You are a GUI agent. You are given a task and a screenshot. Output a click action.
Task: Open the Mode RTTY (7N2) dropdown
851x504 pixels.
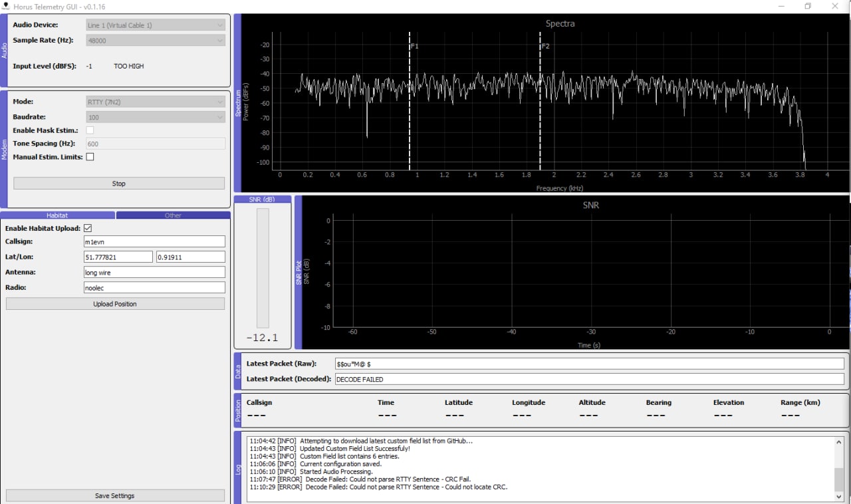[155, 102]
